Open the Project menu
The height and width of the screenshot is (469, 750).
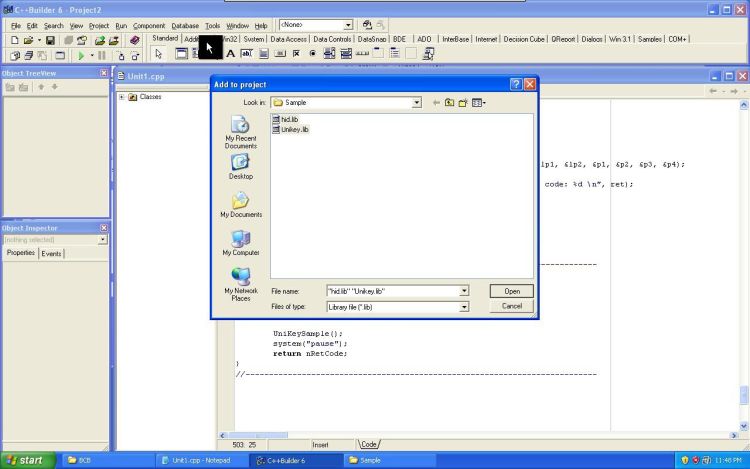point(99,26)
